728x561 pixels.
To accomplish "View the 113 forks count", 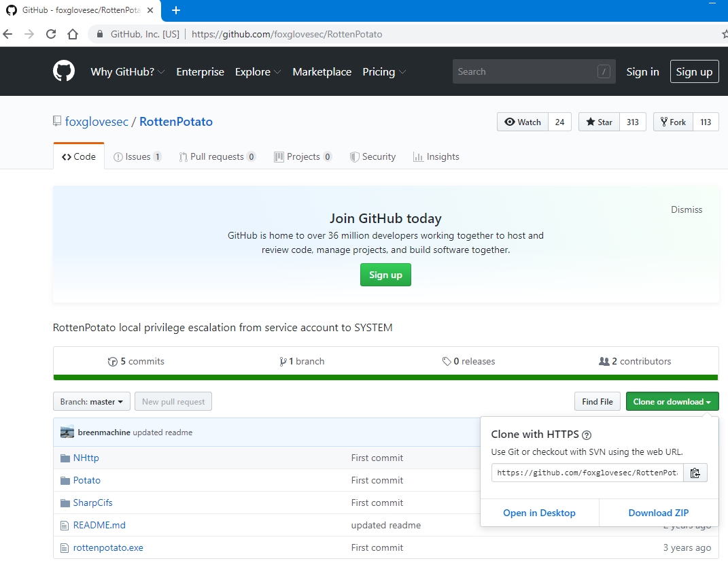I will point(706,122).
